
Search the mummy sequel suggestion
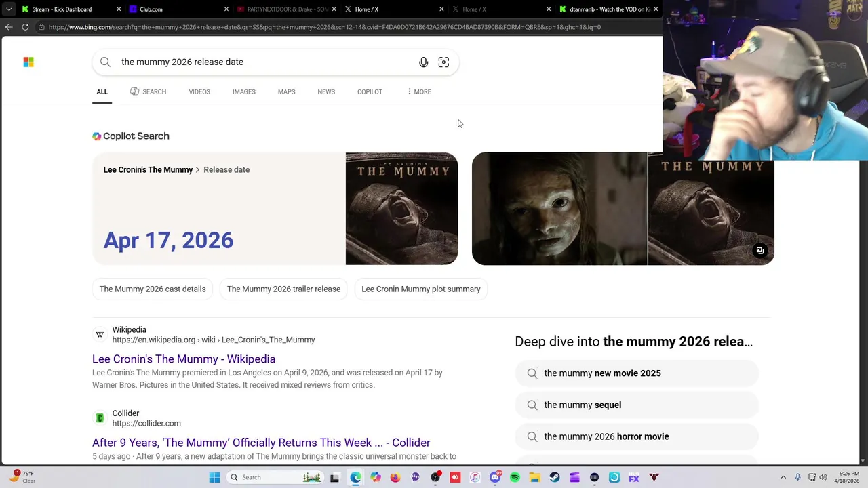point(637,405)
